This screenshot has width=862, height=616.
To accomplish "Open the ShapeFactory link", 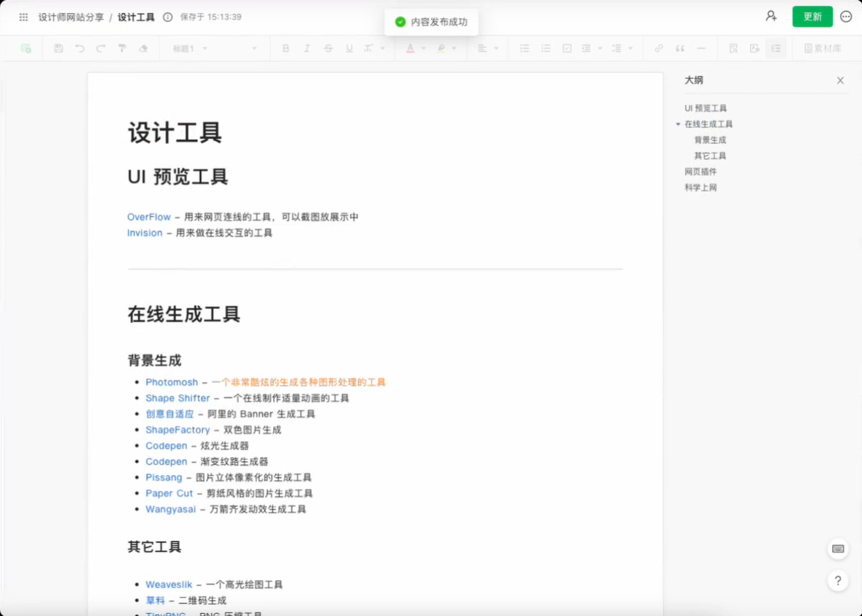I will pyautogui.click(x=178, y=430).
